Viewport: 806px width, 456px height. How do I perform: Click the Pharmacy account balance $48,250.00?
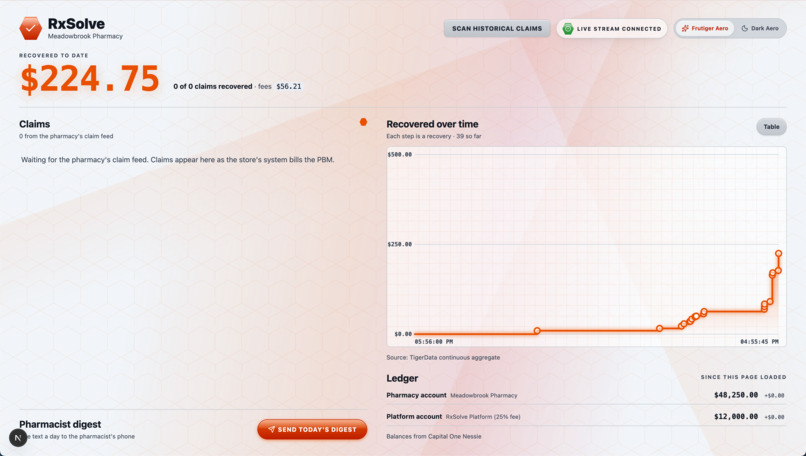736,395
